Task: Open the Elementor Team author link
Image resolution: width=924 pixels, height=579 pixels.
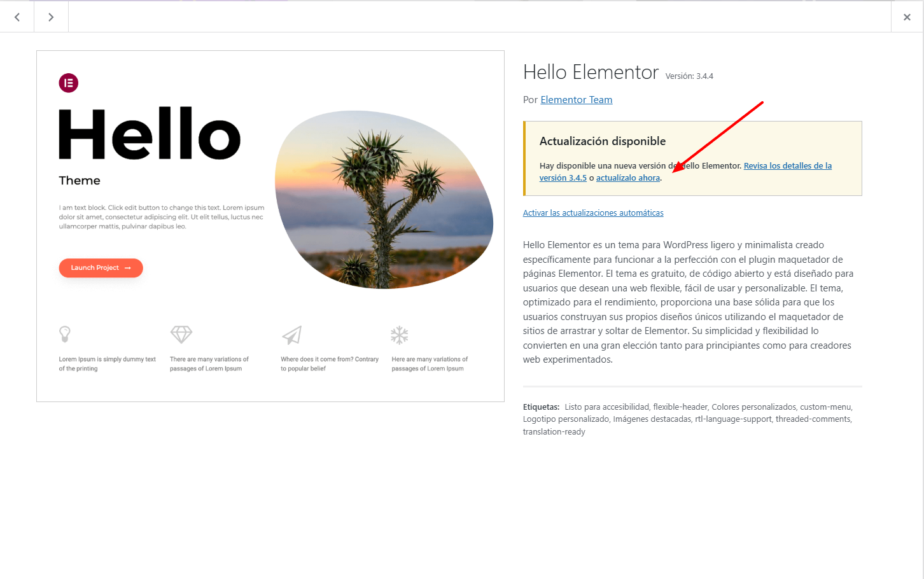Action: click(576, 100)
